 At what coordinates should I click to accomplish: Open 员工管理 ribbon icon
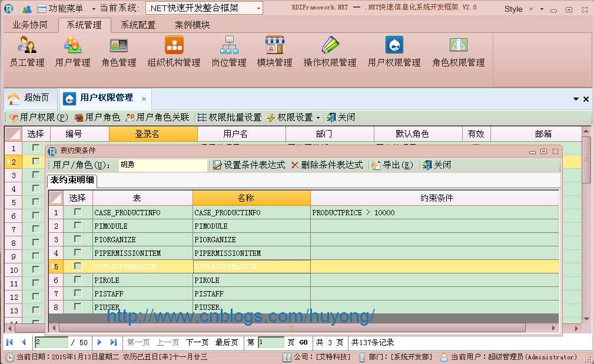tap(27, 52)
